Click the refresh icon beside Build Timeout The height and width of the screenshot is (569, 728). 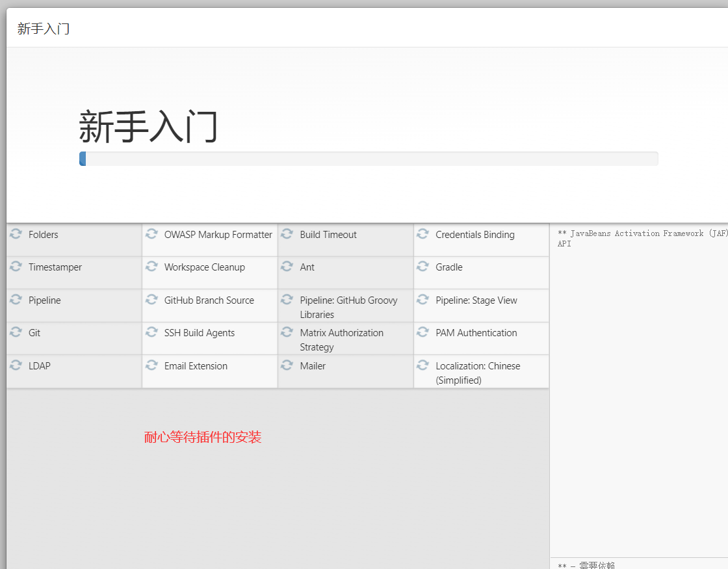coord(287,233)
